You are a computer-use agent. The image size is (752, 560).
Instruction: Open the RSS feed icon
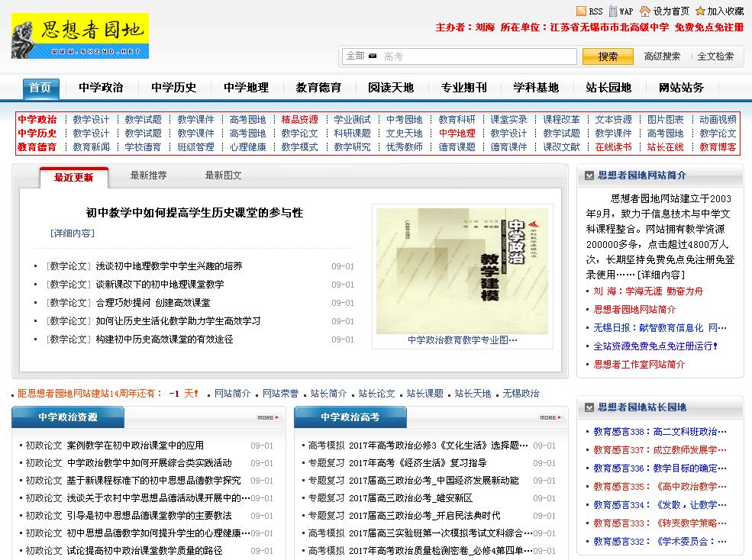tap(581, 11)
